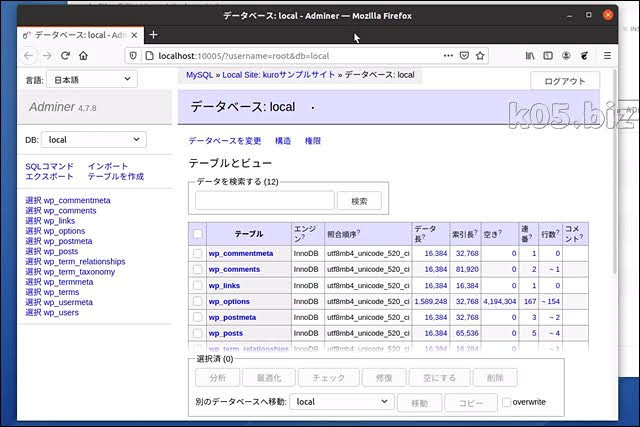Switch to the データベース: local browser tab
640x427 pixels.
[x=80, y=35]
